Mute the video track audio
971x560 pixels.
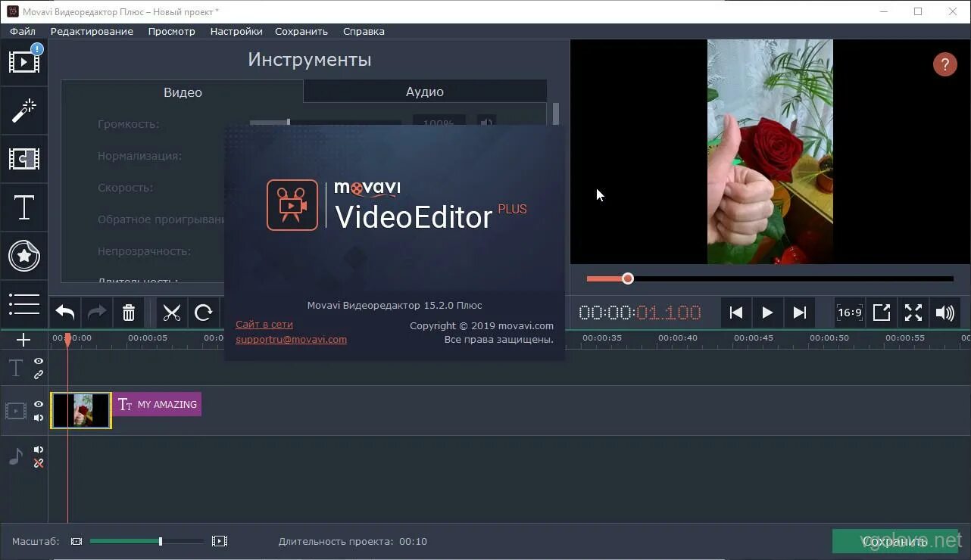tap(39, 418)
